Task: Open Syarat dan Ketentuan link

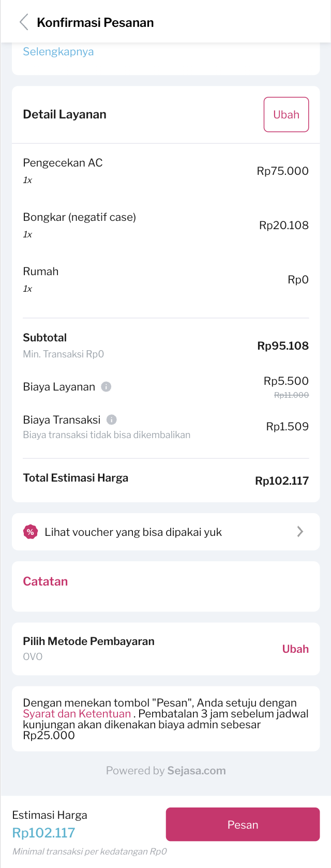Action: point(77,714)
